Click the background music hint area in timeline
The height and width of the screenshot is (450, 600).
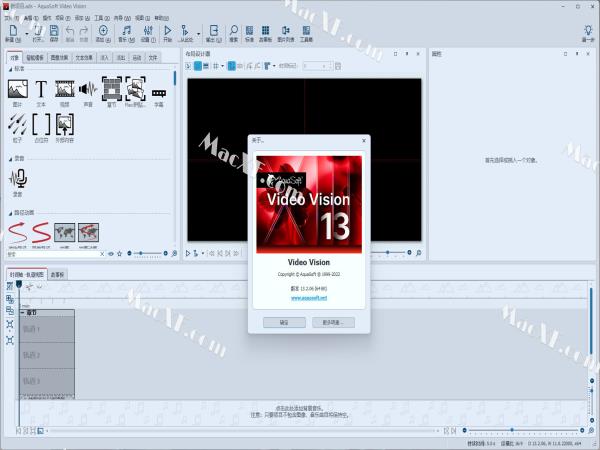[300, 412]
